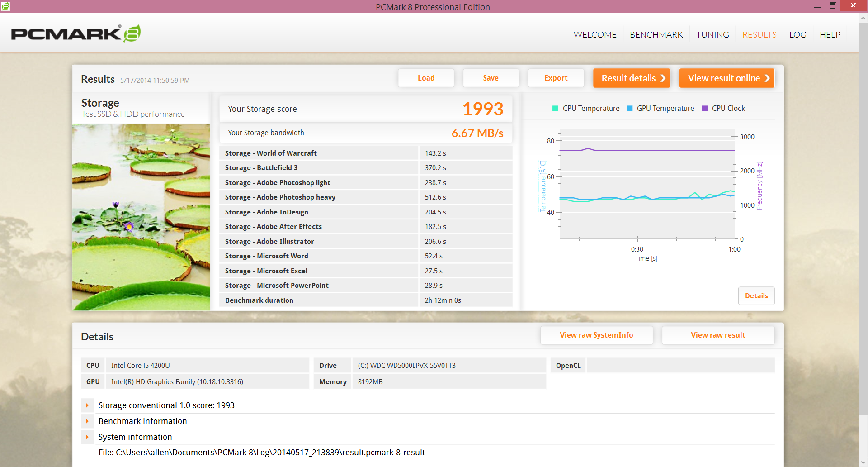868x467 pixels.
Task: Click the Export button
Action: coord(556,78)
